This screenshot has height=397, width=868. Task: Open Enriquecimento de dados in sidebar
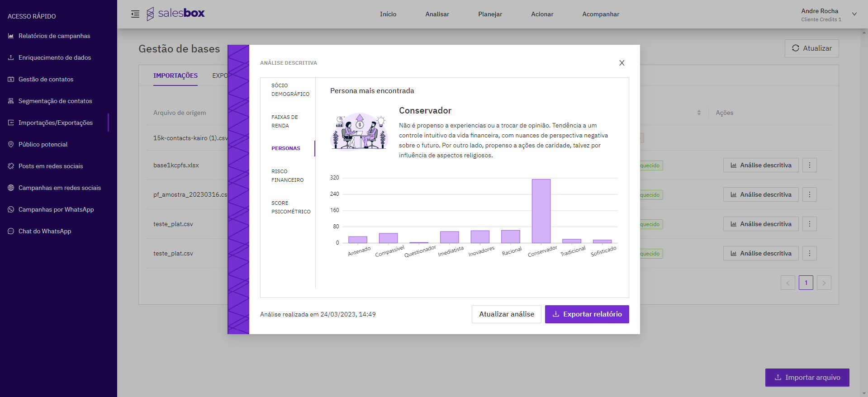pos(54,57)
